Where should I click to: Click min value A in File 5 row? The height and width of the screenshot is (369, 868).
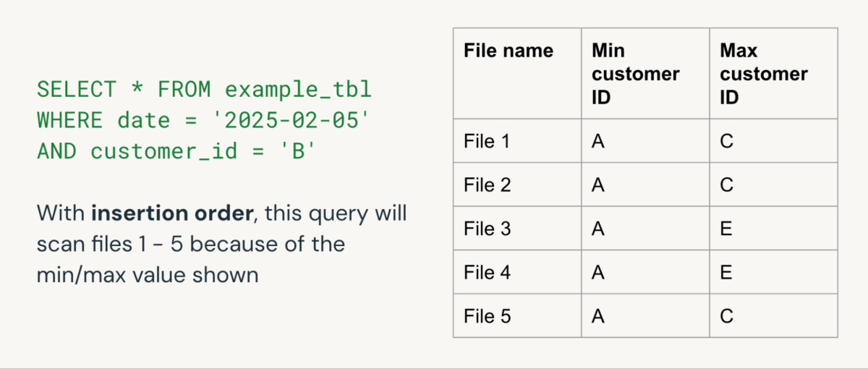(598, 316)
